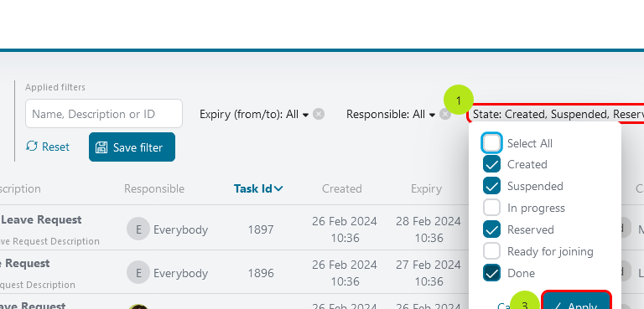Remove the Responsible filter using its x icon

pos(444,114)
